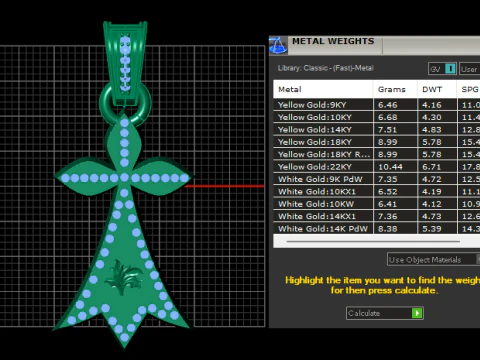Click the green cross pendant model
This screenshot has width=480, height=360.
pyautogui.click(x=123, y=230)
